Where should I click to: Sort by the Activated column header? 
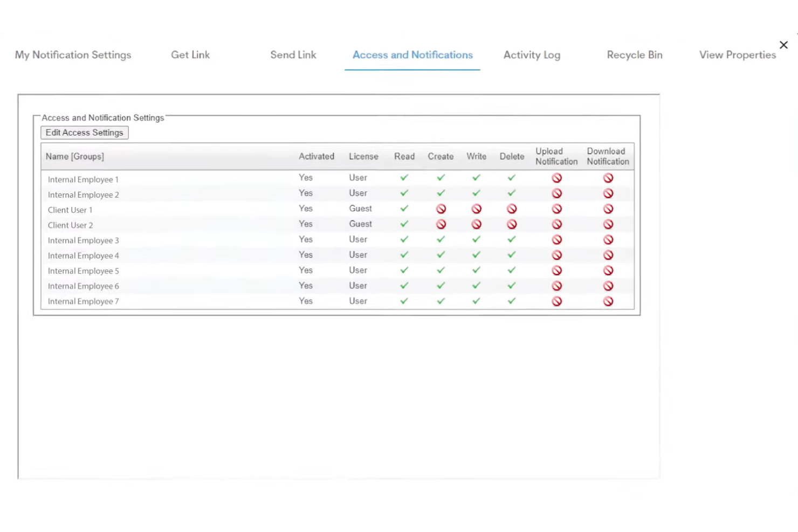(x=317, y=156)
